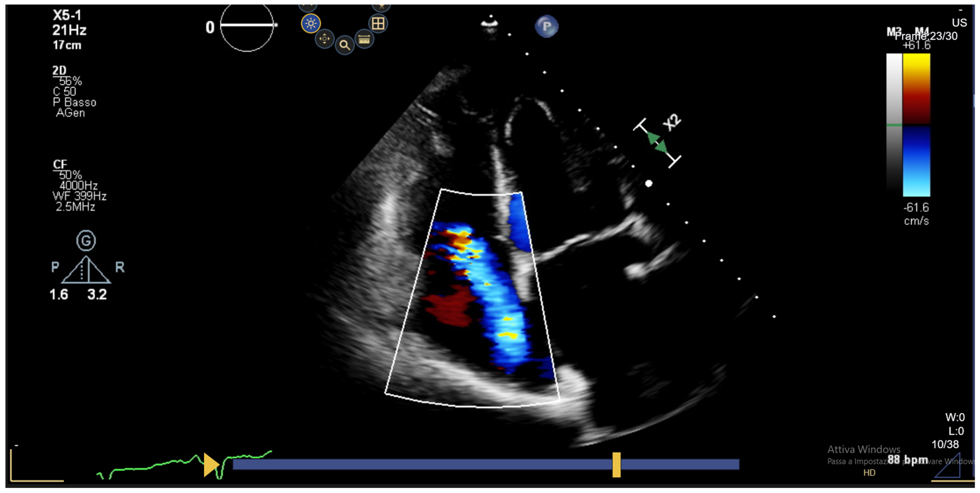Click the blue cine loop progress bar
The width and height of the screenshot is (980, 493).
[418, 464]
